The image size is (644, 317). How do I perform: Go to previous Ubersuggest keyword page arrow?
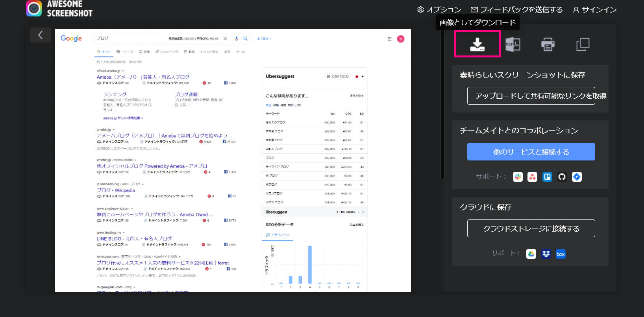click(359, 212)
